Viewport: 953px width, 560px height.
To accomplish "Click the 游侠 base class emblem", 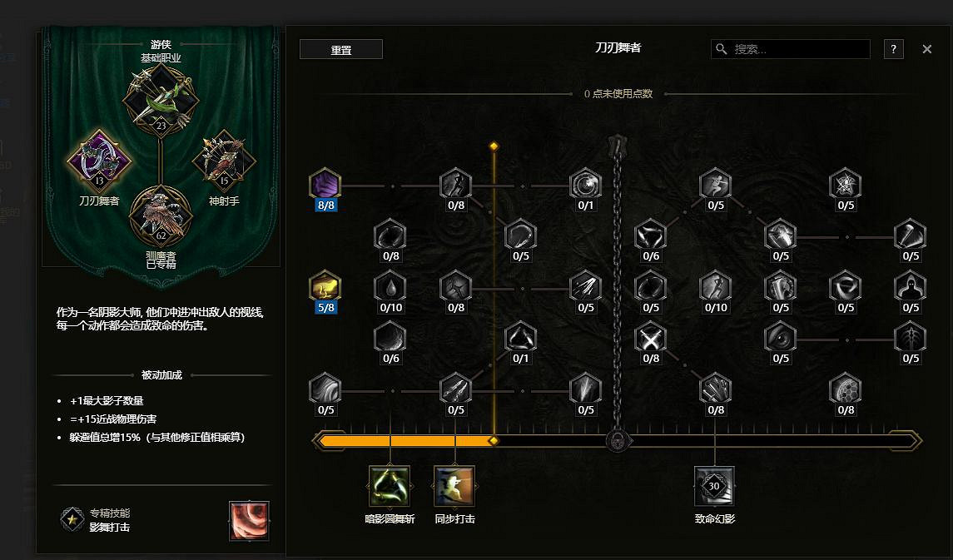I will pos(161,99).
